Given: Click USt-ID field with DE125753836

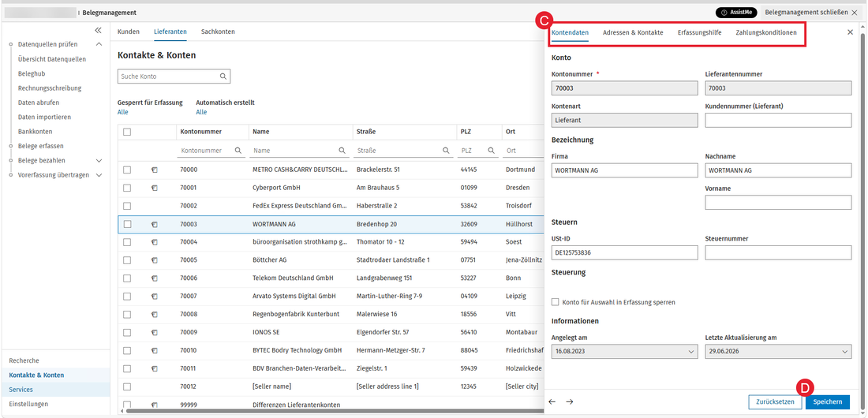Looking at the screenshot, I should [624, 252].
